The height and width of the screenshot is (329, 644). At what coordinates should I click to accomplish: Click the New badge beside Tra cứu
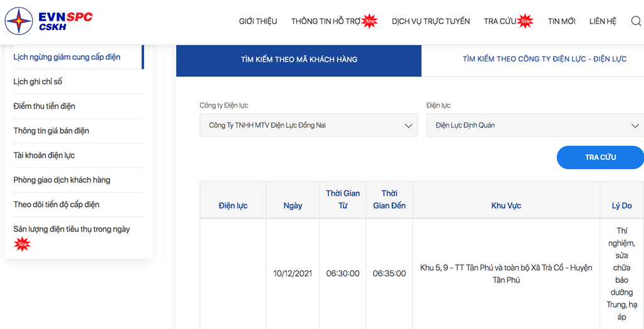[525, 21]
